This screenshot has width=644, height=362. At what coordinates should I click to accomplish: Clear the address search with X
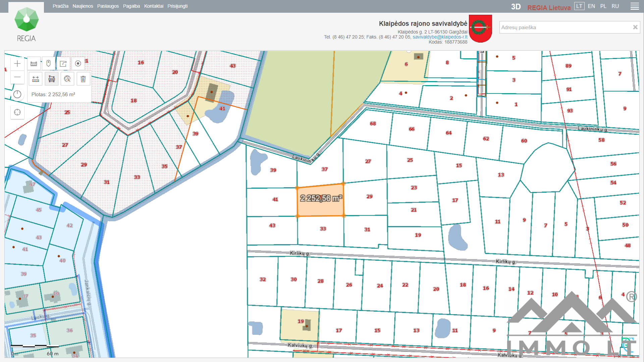click(635, 27)
